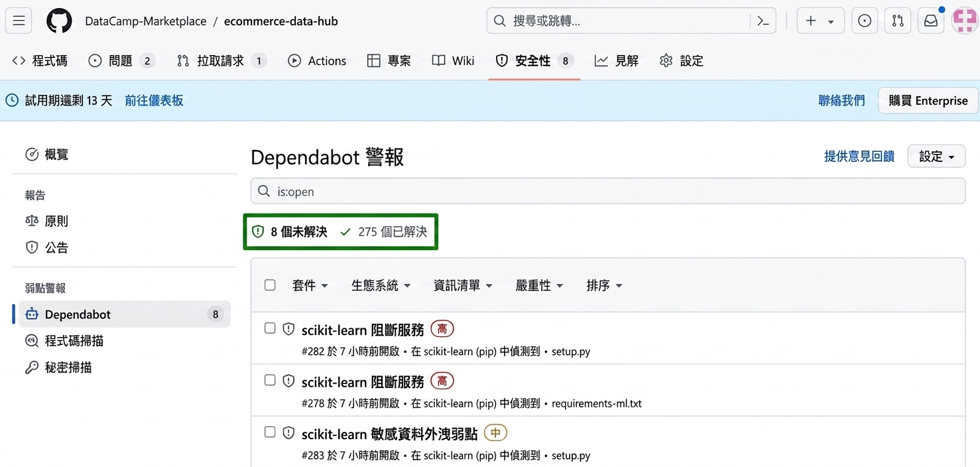The width and height of the screenshot is (980, 467).
Task: Open the command palette icon in search bar
Action: [x=763, y=21]
